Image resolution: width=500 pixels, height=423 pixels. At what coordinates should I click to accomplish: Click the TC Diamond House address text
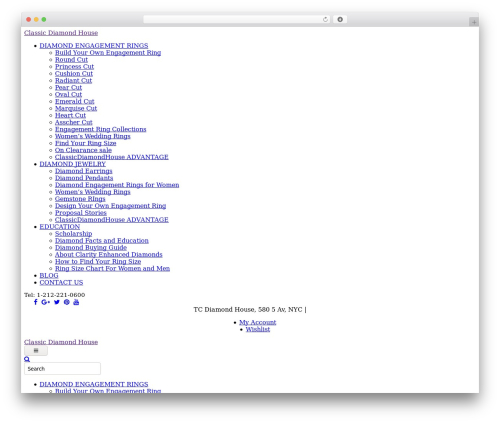click(250, 310)
